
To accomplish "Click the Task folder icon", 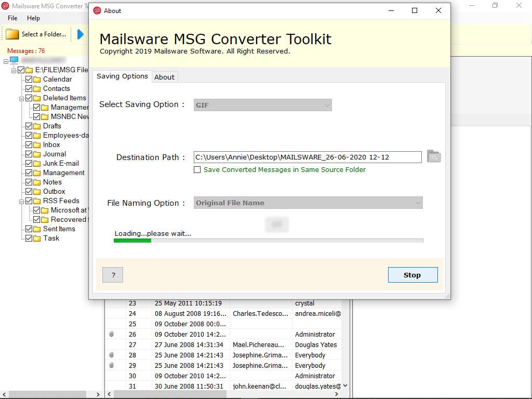I will coord(37,238).
